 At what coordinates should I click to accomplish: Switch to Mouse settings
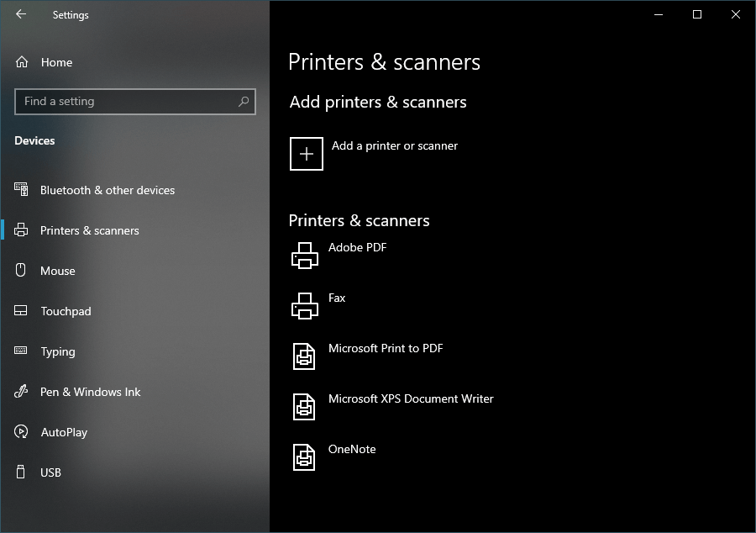58,271
